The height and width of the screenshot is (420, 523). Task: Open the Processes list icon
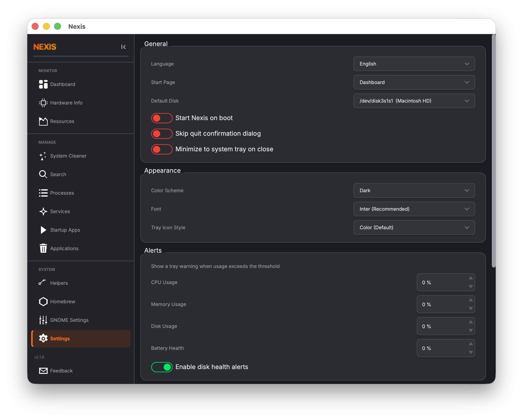(43, 193)
